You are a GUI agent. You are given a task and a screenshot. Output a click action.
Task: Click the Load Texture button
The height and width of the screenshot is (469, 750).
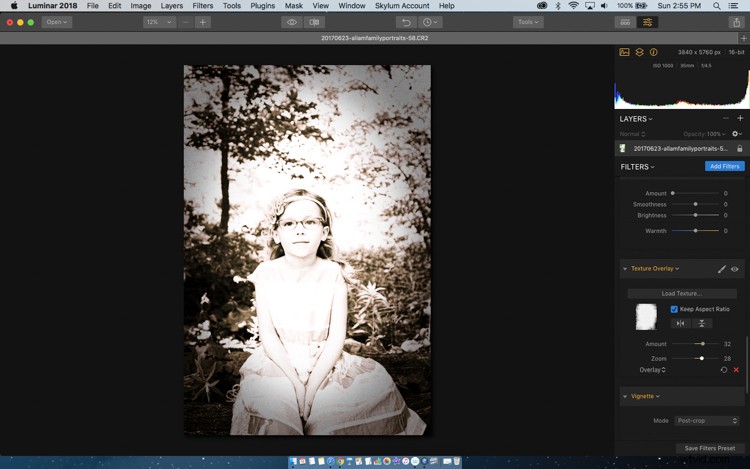[x=682, y=294]
